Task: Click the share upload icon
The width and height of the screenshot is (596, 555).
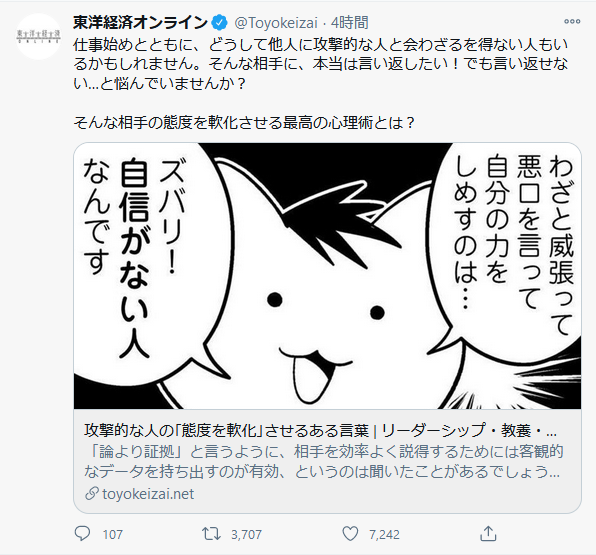Action: [x=488, y=534]
